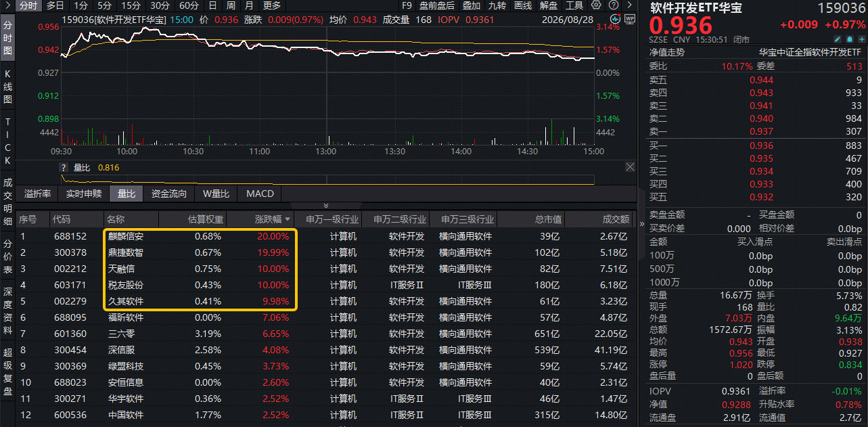This screenshot has width=868, height=427.
Task: Switch to 分时 tab at top
Action: pyautogui.click(x=28, y=5)
